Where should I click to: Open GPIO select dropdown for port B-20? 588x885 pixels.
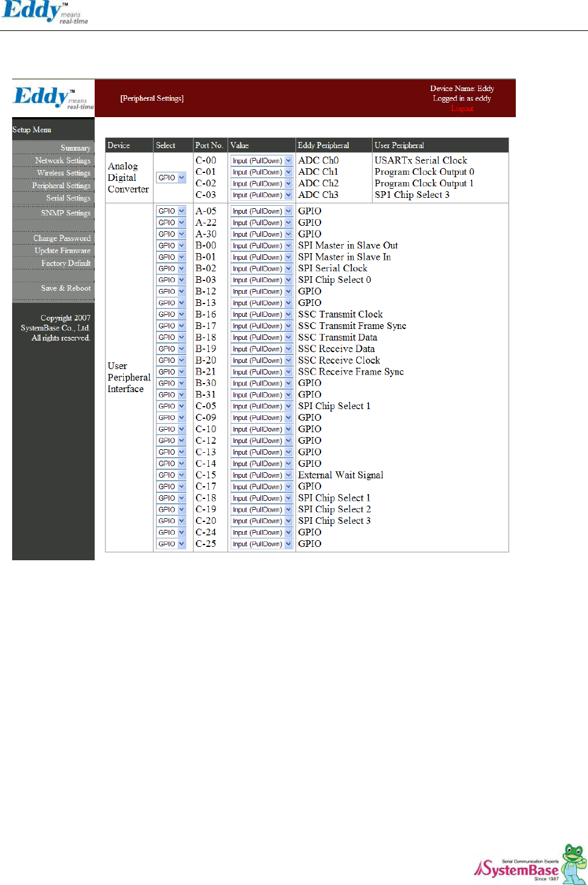click(x=171, y=361)
